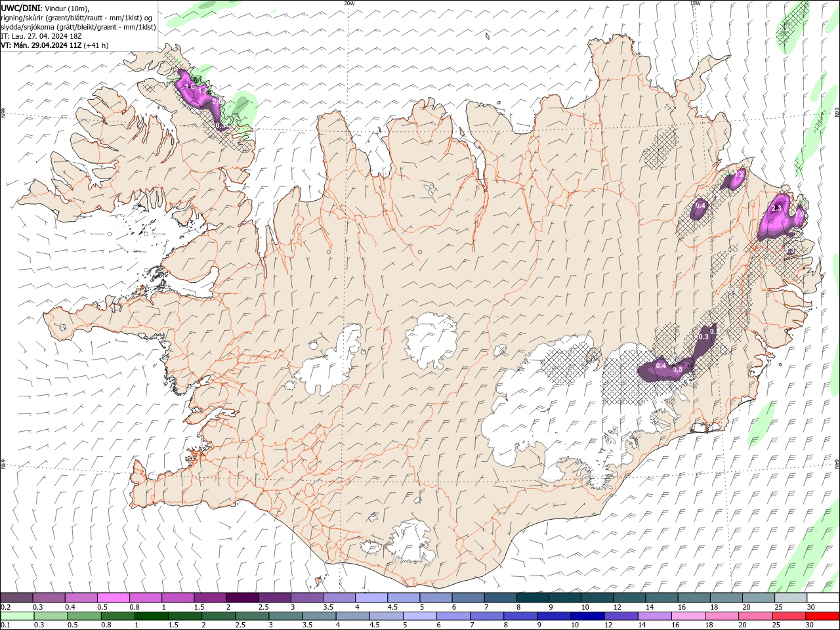This screenshot has width=840, height=630.
Task: Click the 'slydda/snjókoma' legend description line
Action: (78, 27)
